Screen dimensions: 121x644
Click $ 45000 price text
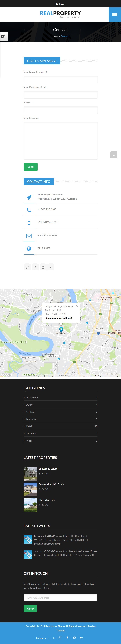coord(43,474)
